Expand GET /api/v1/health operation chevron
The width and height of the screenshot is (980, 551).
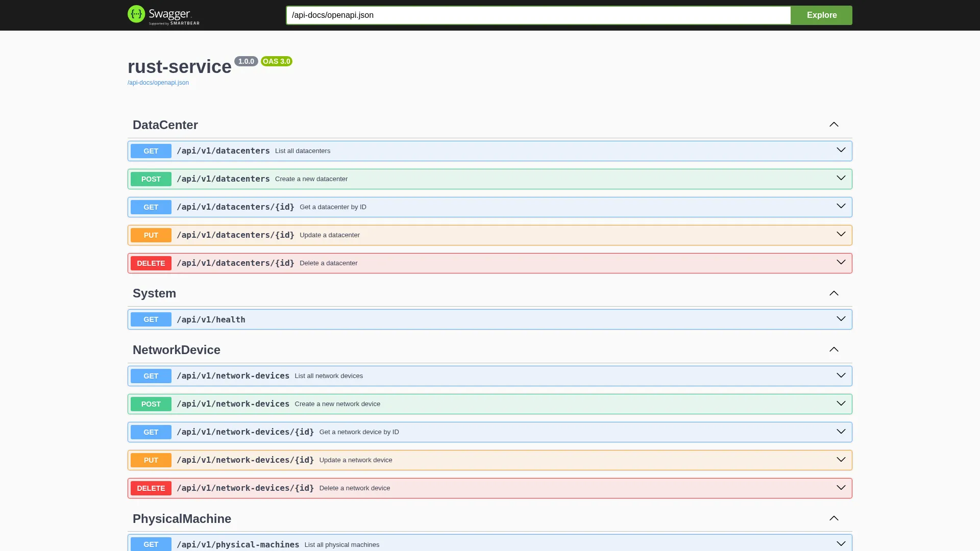point(841,319)
